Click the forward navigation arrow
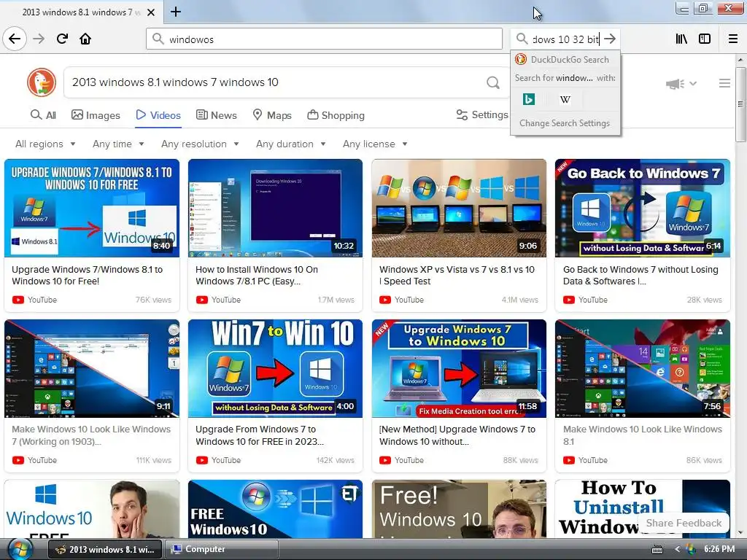Viewport: 747px width, 560px height. [x=39, y=39]
